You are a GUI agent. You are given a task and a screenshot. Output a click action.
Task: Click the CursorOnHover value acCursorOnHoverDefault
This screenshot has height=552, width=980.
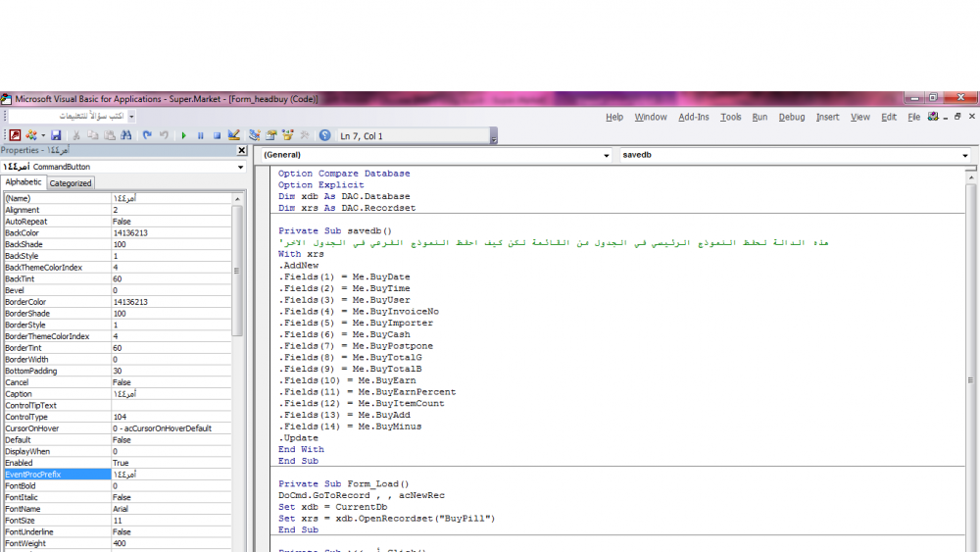coord(171,428)
